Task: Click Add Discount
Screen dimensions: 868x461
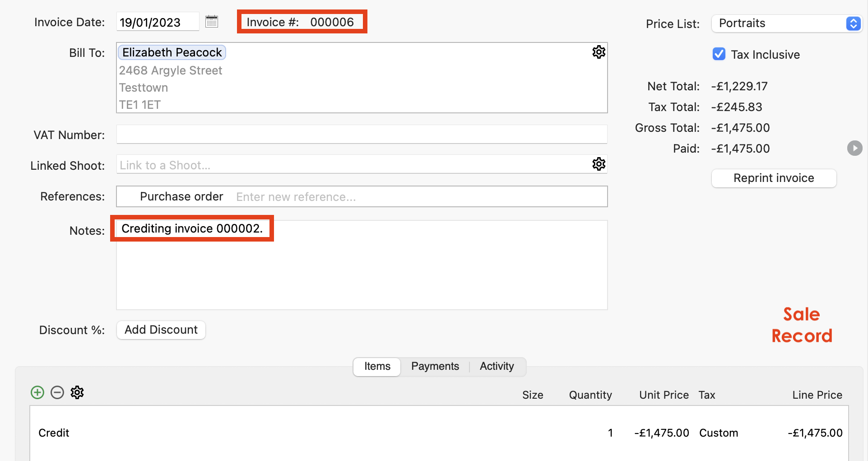Action: [161, 330]
